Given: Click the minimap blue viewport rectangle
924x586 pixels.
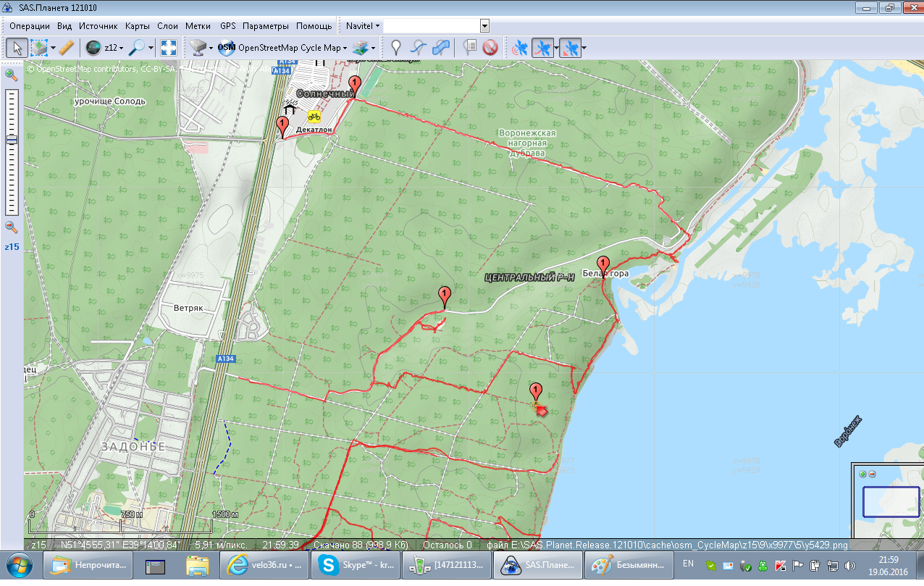Looking at the screenshot, I should (x=891, y=501).
